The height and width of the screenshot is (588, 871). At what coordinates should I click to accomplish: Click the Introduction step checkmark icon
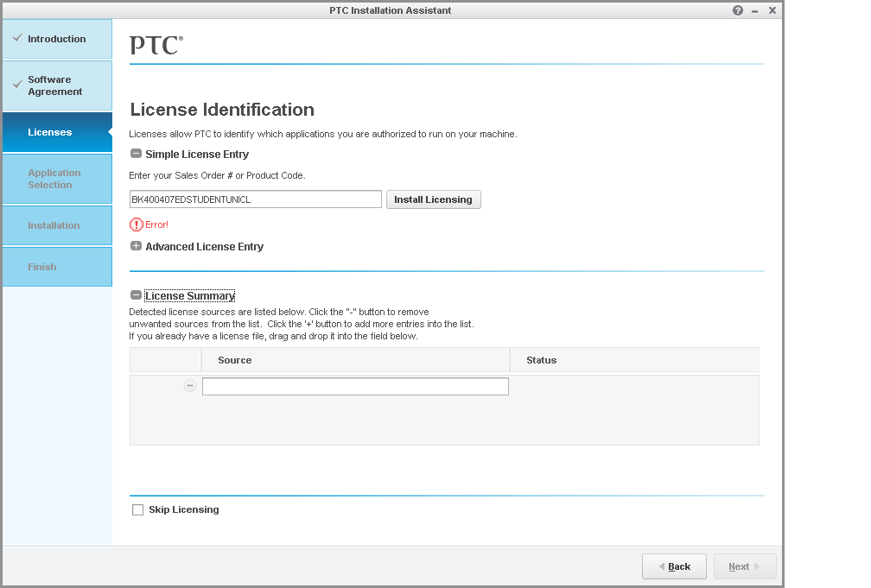(18, 38)
